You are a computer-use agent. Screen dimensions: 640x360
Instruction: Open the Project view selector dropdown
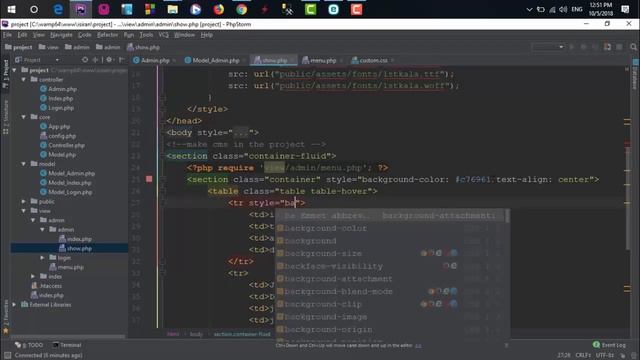pyautogui.click(x=38, y=60)
